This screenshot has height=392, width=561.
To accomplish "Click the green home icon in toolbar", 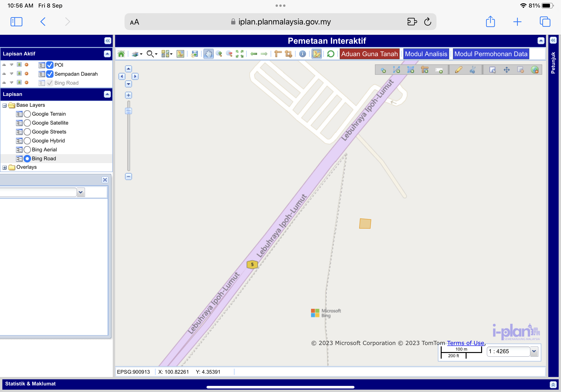I will coord(121,54).
